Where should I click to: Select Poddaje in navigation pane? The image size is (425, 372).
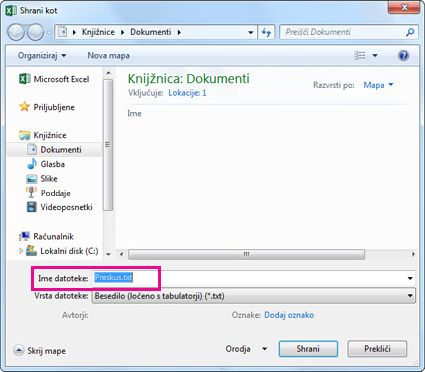point(55,193)
